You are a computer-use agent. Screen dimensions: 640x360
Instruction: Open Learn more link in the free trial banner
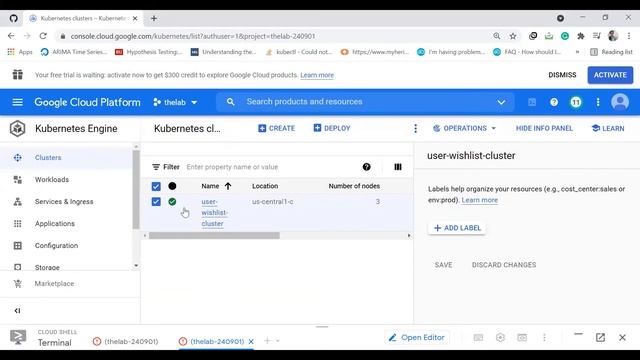pos(317,75)
